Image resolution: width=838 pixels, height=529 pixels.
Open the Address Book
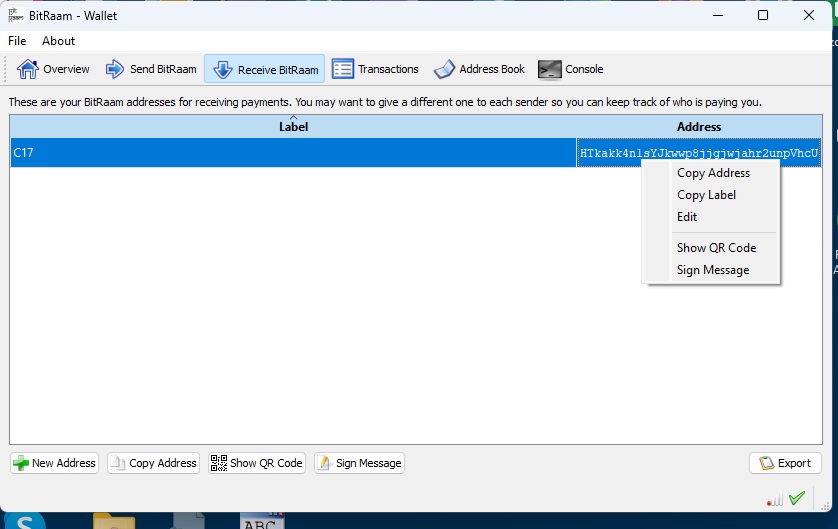479,69
